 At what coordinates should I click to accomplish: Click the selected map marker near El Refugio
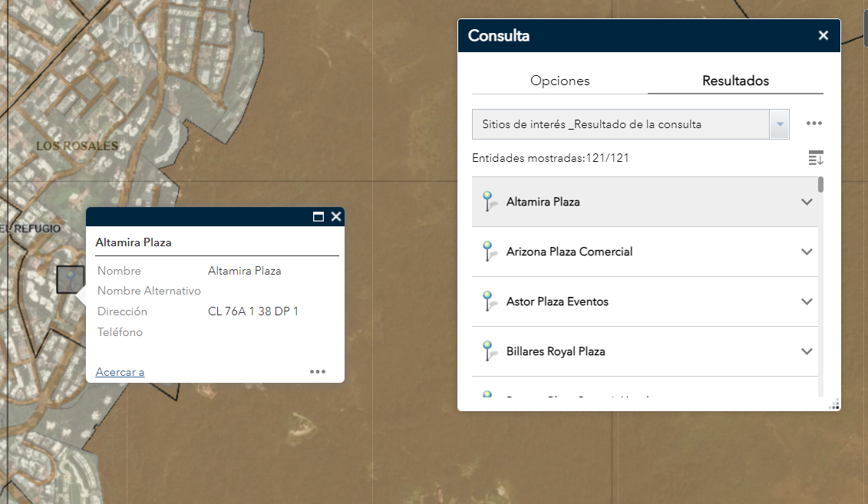point(70,278)
